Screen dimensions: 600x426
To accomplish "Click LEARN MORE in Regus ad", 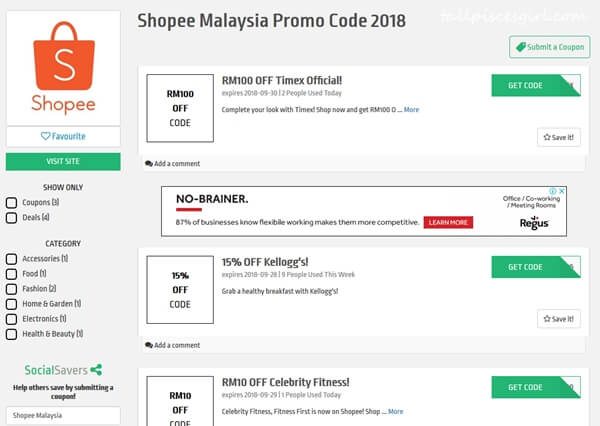I will point(448,222).
